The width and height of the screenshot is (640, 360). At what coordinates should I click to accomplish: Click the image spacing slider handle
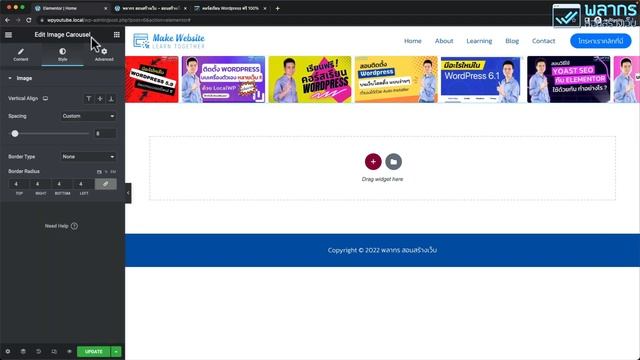pyautogui.click(x=15, y=133)
